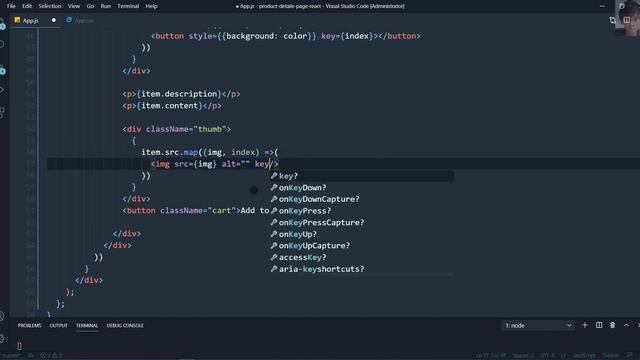Click into the terminal prompt cursor

click(19, 346)
